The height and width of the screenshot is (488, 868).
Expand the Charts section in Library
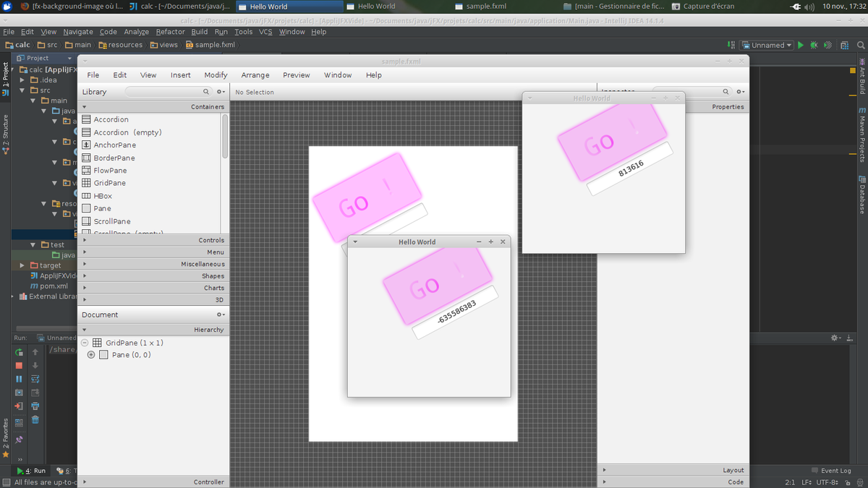click(x=153, y=288)
